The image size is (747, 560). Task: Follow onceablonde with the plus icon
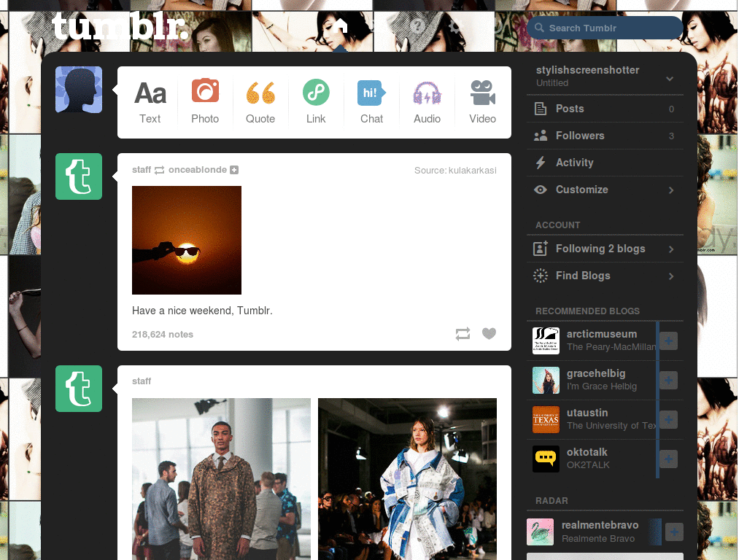(x=234, y=170)
